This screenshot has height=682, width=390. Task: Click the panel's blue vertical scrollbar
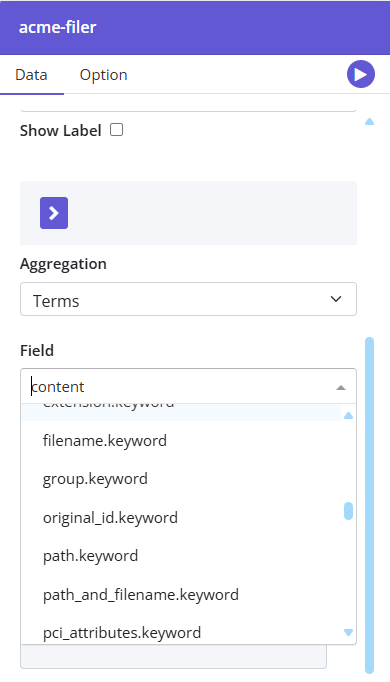pyautogui.click(x=370, y=505)
